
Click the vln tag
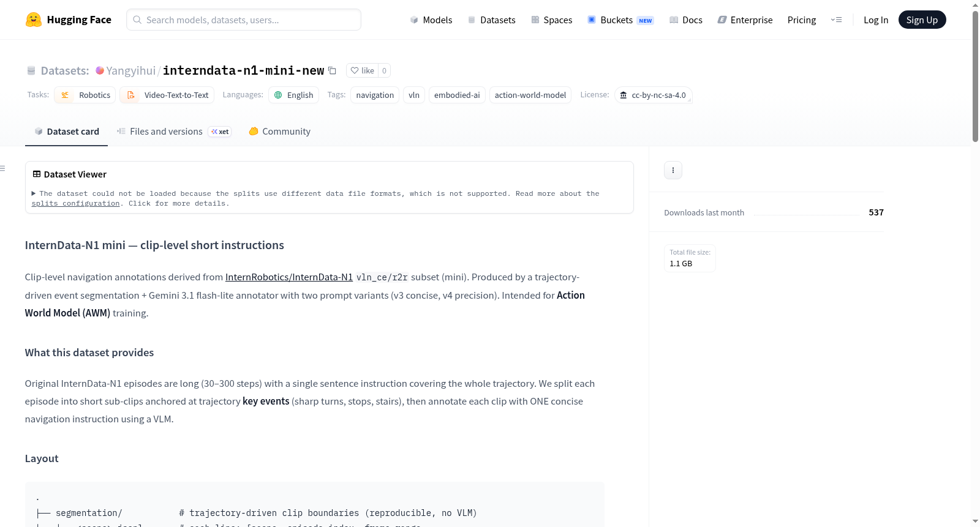(x=414, y=95)
